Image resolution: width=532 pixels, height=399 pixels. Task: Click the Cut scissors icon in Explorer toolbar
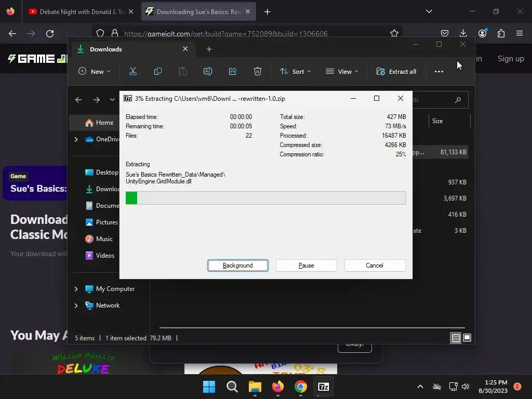132,71
